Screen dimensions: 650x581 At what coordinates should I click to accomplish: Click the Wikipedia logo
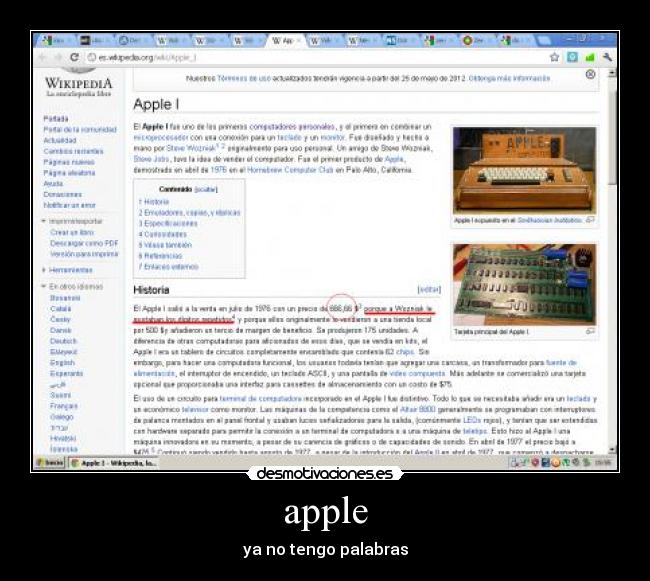78,83
